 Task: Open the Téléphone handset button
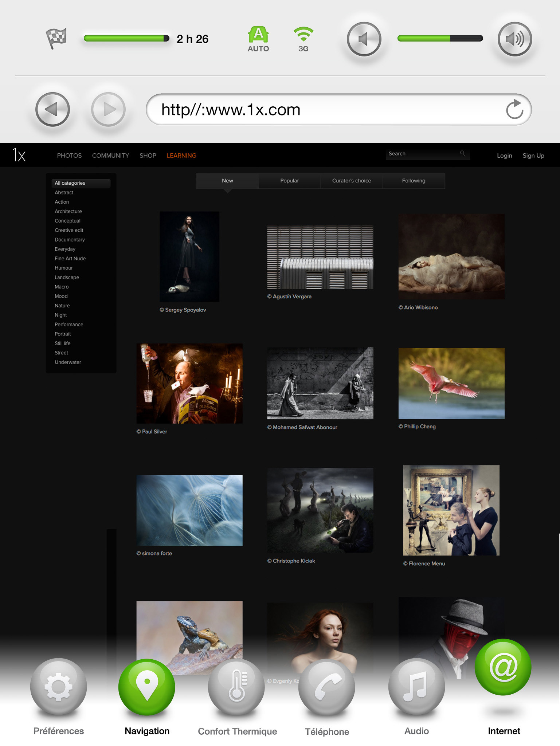(327, 687)
